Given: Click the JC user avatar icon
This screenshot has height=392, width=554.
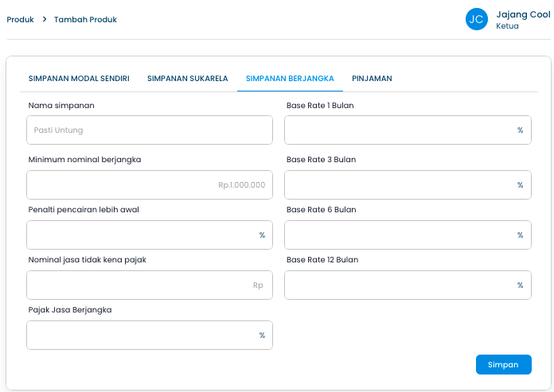Looking at the screenshot, I should point(477,19).
